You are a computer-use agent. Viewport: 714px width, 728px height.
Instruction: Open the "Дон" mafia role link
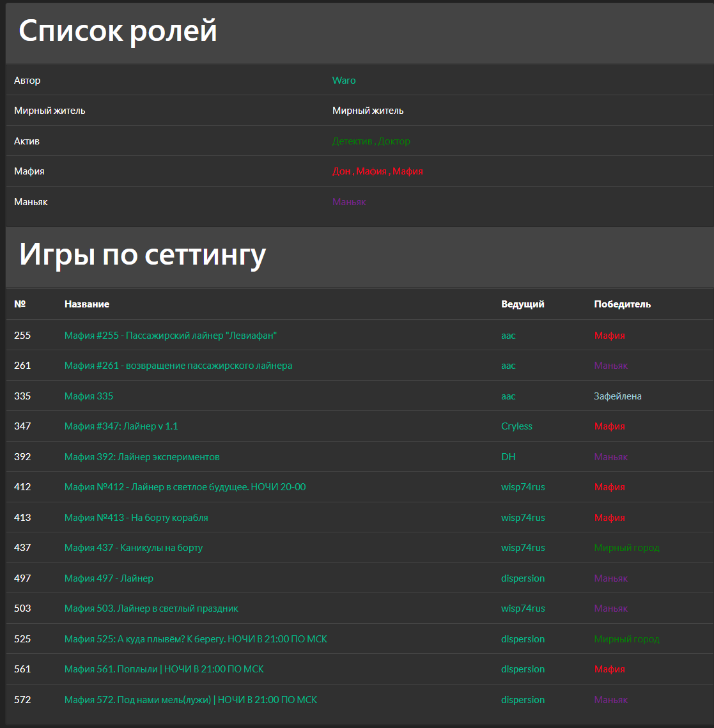[342, 171]
